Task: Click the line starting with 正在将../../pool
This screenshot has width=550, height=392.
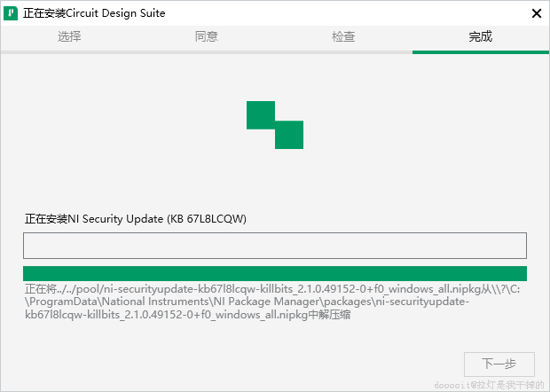Action: (266, 289)
